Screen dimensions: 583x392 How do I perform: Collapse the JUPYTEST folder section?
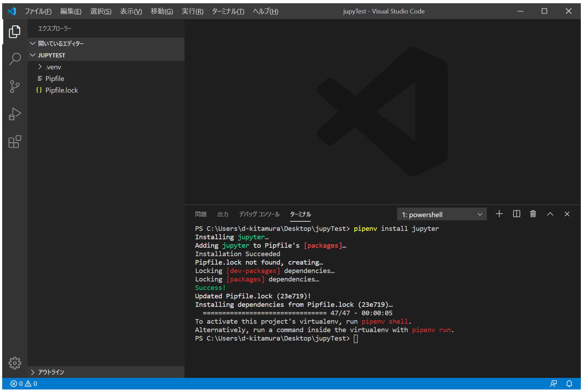106,55
